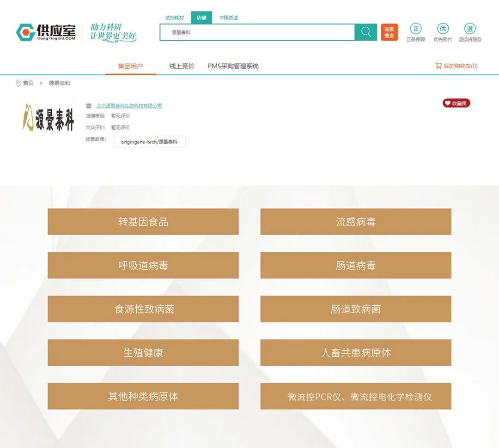This screenshot has height=448, width=499.
Task: Open 正品保障 genuine guarantee icon
Action: point(416,32)
